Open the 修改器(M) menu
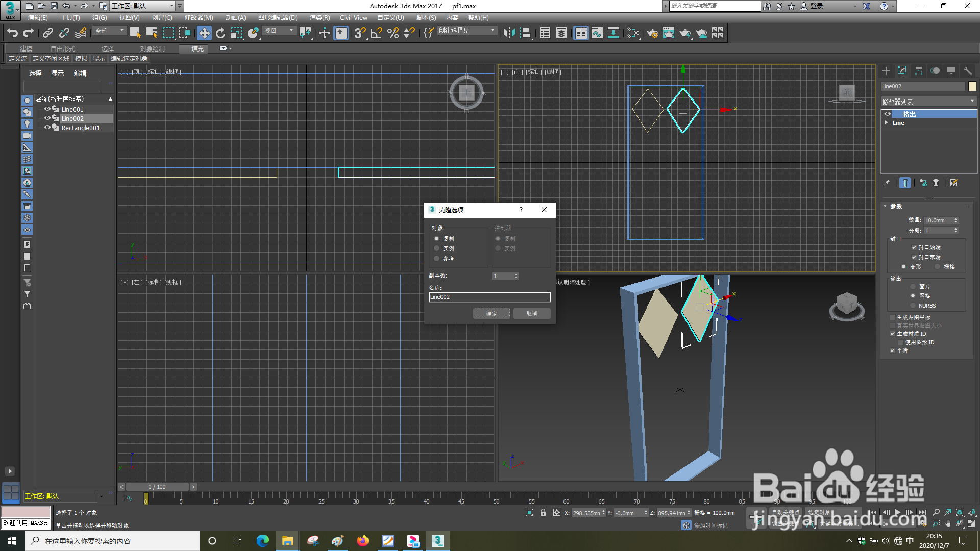This screenshot has width=980, height=552. coord(199,18)
